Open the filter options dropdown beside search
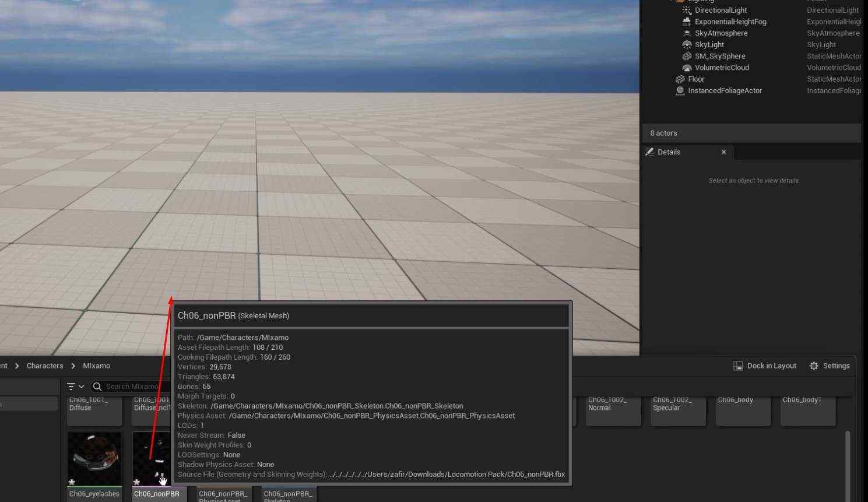 pos(76,387)
